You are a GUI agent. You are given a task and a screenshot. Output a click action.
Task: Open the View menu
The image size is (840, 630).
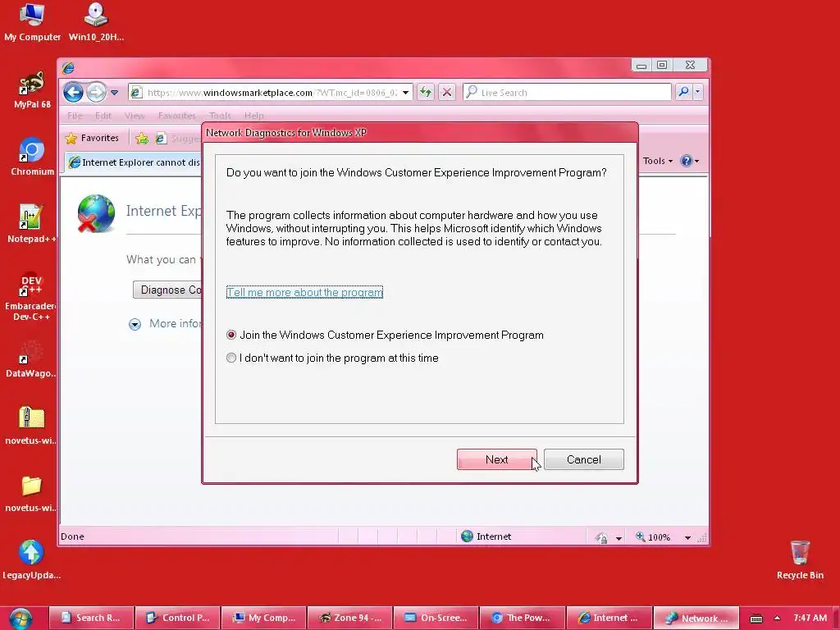135,116
